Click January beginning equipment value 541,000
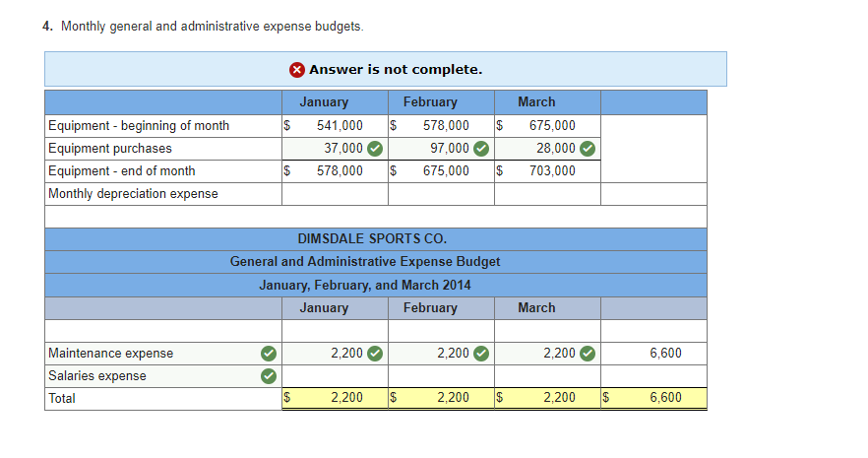Screen dimensions: 868x458 coord(340,126)
